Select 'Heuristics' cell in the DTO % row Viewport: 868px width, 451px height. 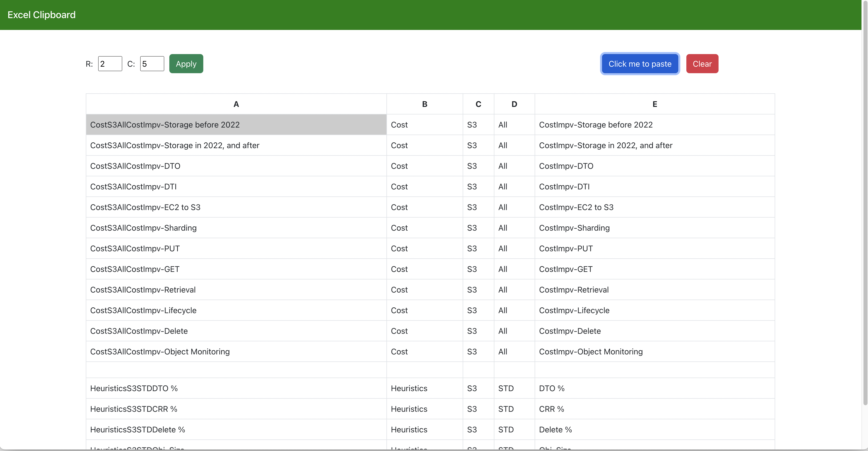(425, 388)
